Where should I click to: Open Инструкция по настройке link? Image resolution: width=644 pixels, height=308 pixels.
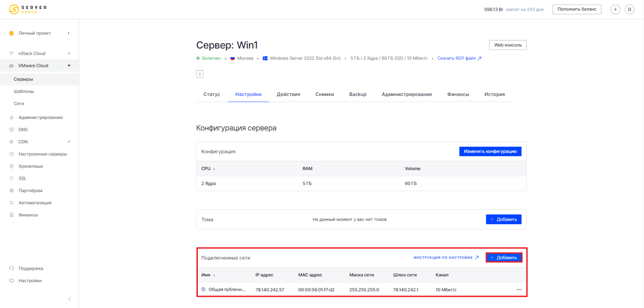point(446,258)
